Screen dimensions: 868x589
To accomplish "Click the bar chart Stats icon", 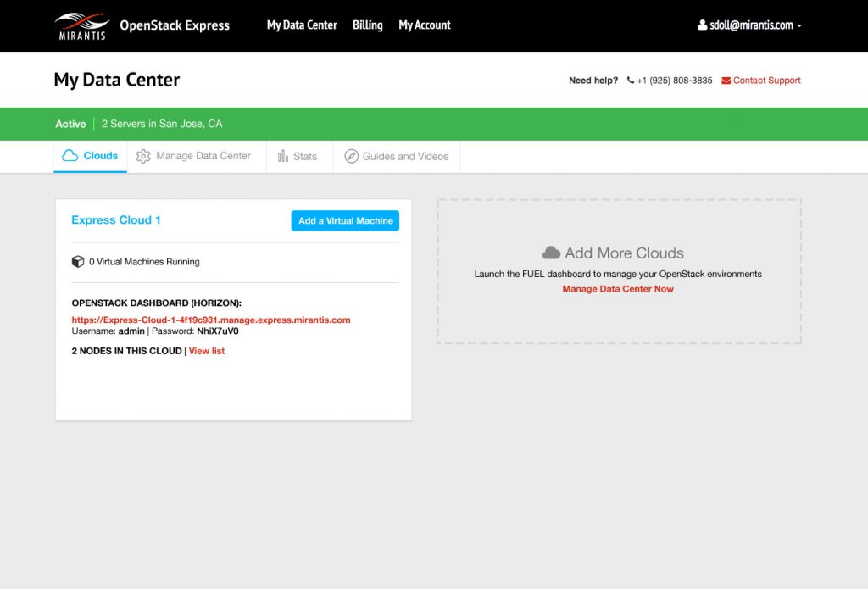I will pyautogui.click(x=283, y=156).
